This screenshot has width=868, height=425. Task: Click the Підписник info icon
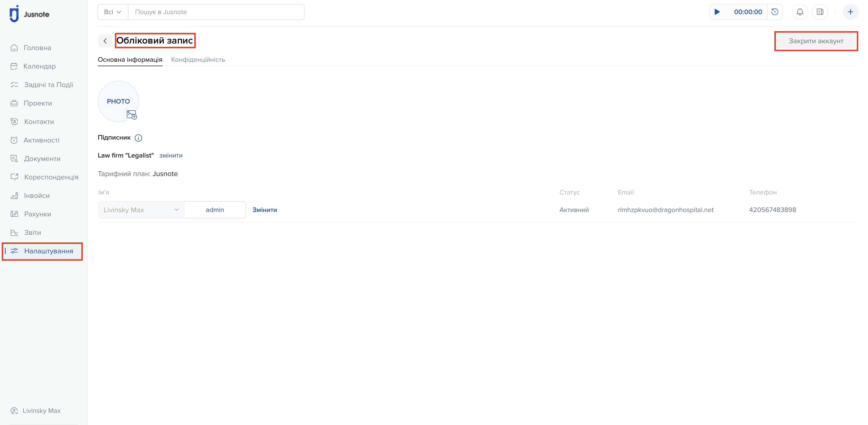click(138, 138)
